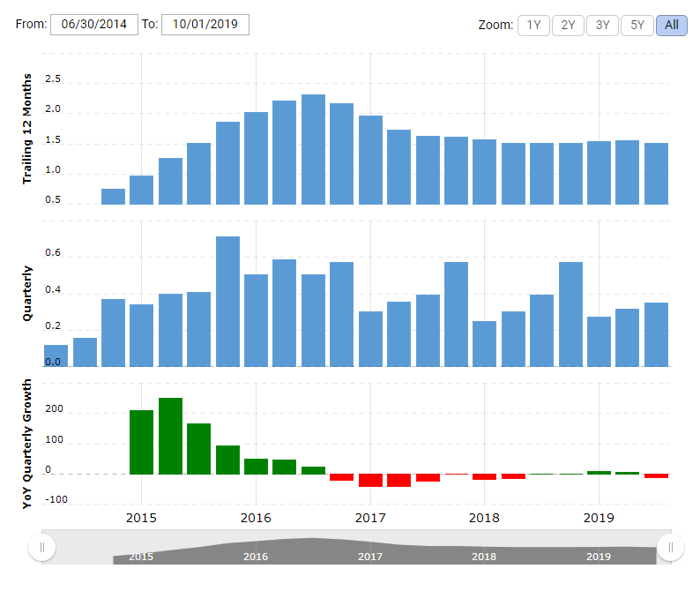Click the leftmost bar in Quarterly chart
This screenshot has height=591, width=700.
pyautogui.click(x=56, y=355)
